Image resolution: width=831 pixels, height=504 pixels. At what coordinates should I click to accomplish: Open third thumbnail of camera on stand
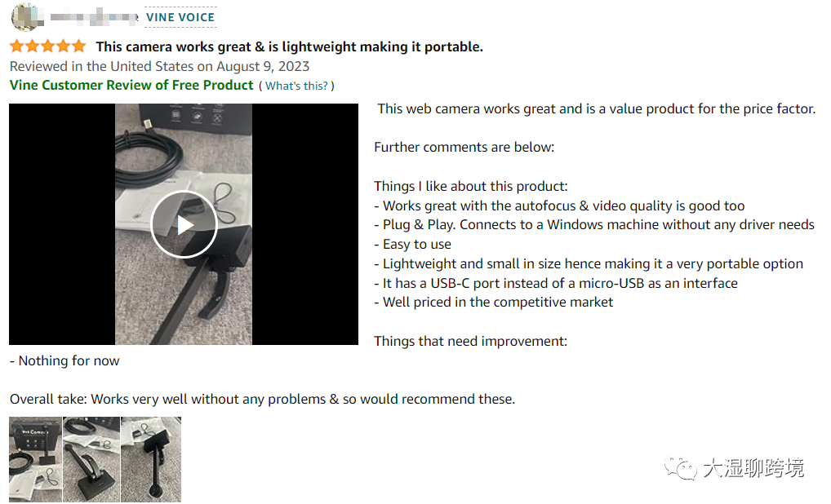pyautogui.click(x=151, y=459)
